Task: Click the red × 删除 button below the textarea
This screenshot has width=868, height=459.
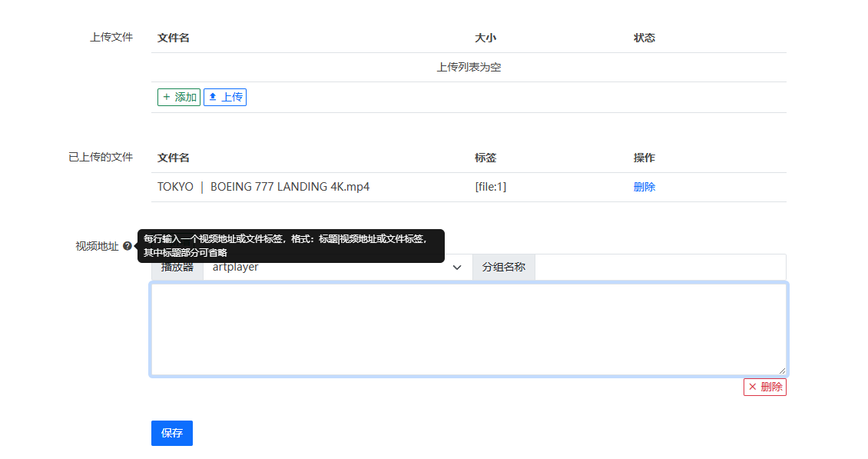Action: (x=764, y=387)
